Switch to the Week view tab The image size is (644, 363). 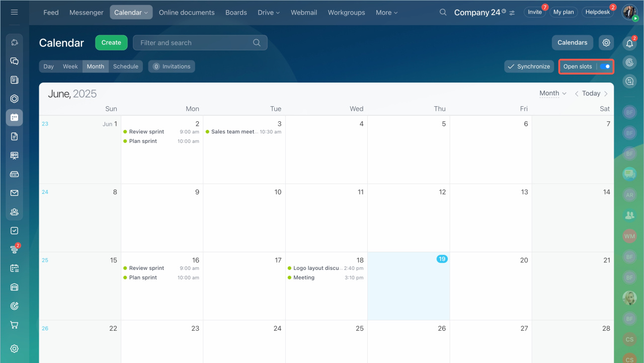[x=70, y=66]
